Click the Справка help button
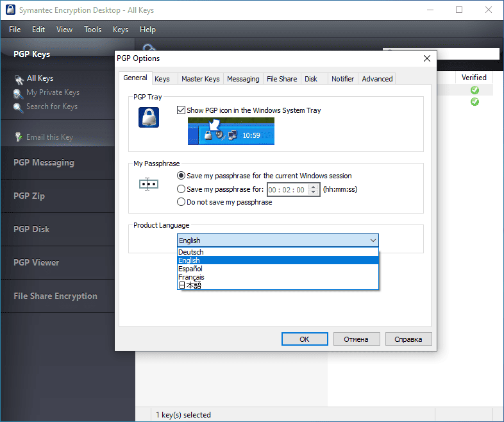504x422 pixels. click(408, 339)
